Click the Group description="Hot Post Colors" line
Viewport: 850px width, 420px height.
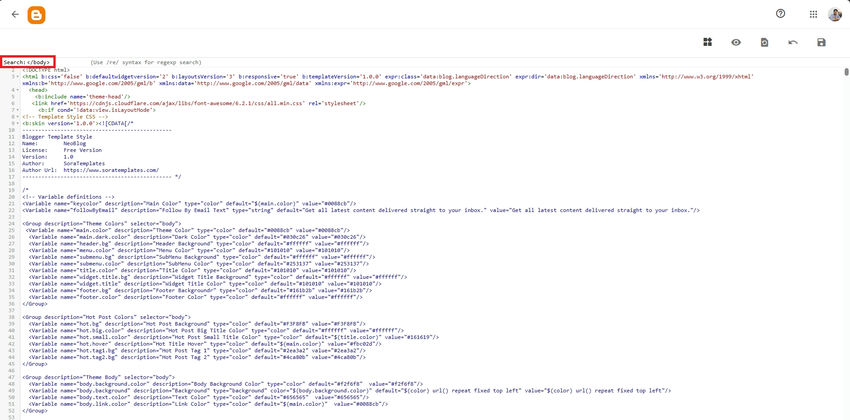[107, 316]
